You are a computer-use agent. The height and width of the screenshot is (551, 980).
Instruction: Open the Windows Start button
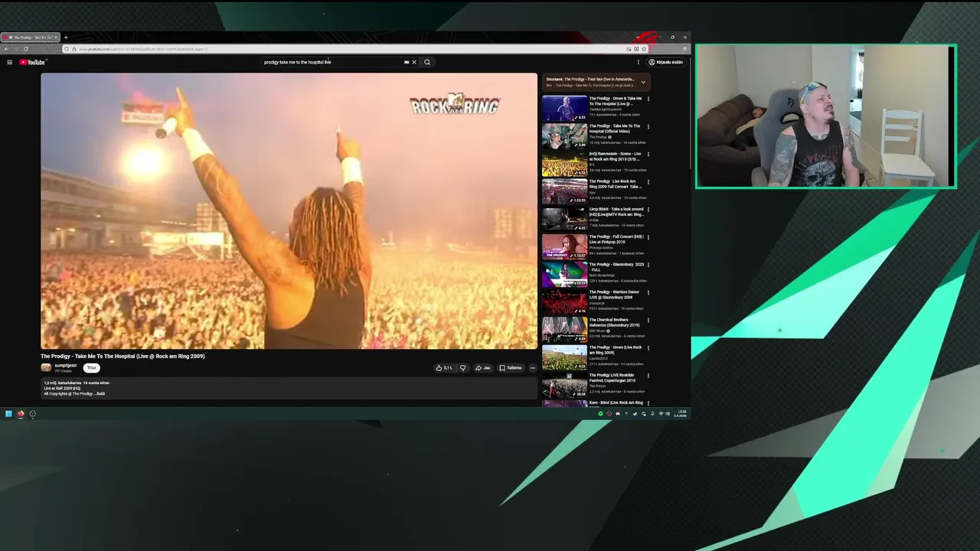pos(8,414)
